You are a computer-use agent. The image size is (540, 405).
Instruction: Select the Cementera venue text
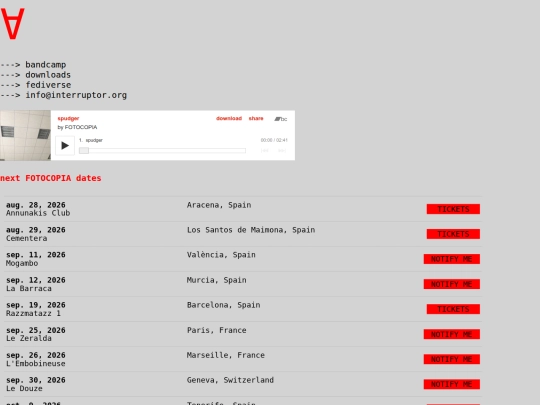[27, 238]
